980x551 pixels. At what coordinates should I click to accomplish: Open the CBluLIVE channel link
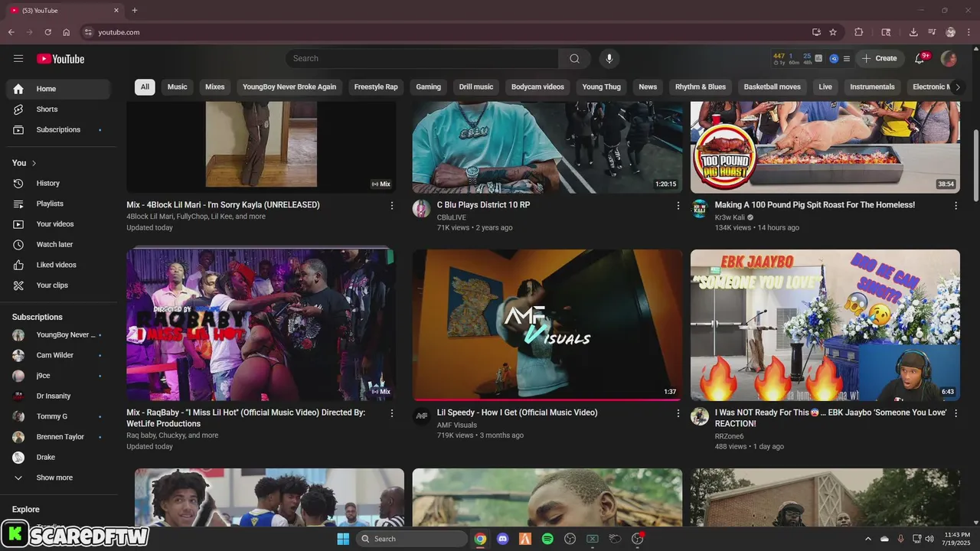(x=451, y=217)
